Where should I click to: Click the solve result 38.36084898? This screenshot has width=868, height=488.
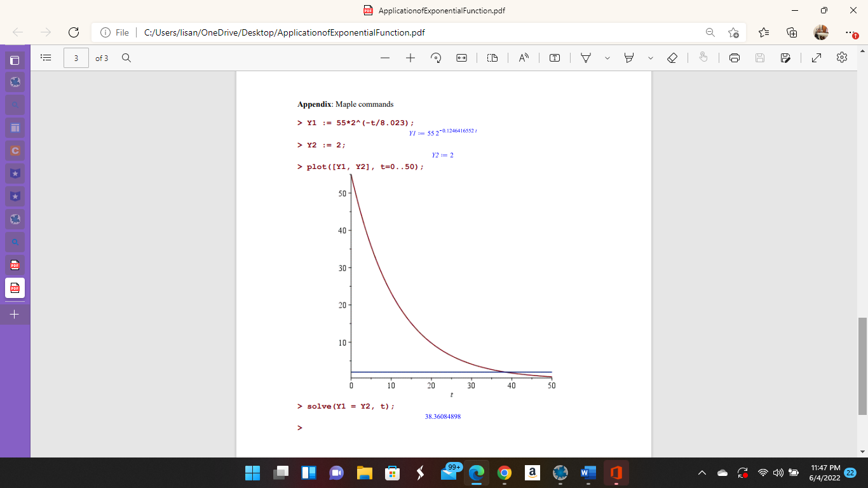click(443, 417)
